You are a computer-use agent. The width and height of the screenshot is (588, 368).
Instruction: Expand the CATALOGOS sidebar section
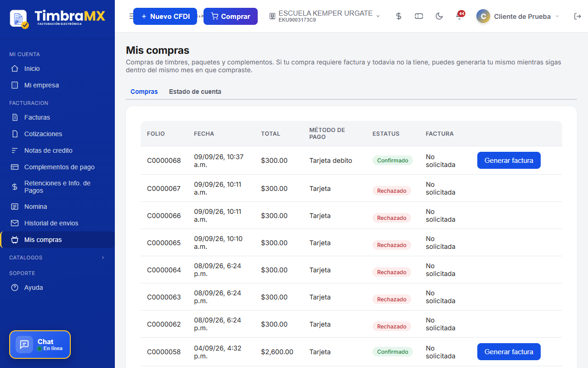(x=57, y=258)
